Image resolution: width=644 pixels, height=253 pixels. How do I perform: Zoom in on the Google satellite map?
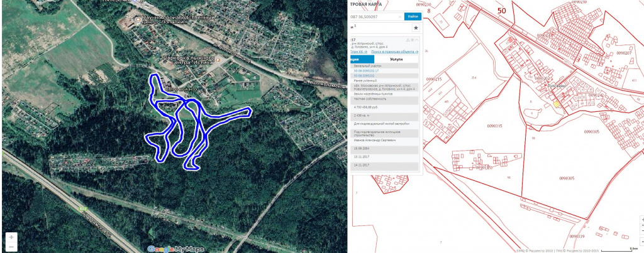(x=11, y=238)
